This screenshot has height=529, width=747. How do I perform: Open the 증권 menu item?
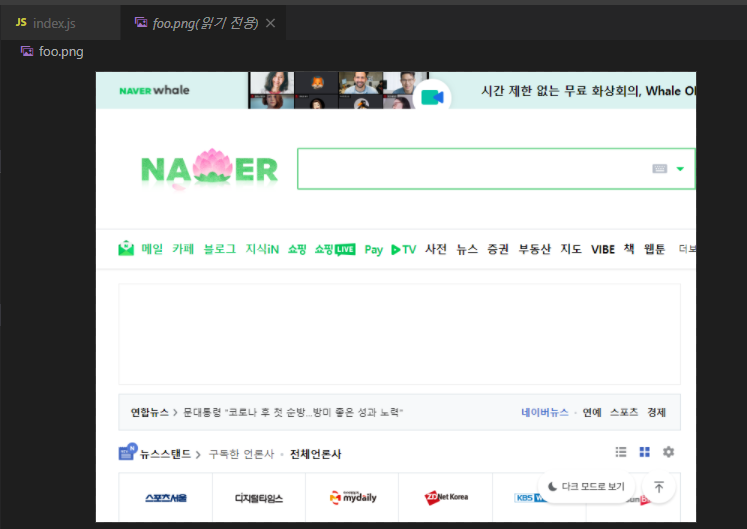tap(498, 249)
